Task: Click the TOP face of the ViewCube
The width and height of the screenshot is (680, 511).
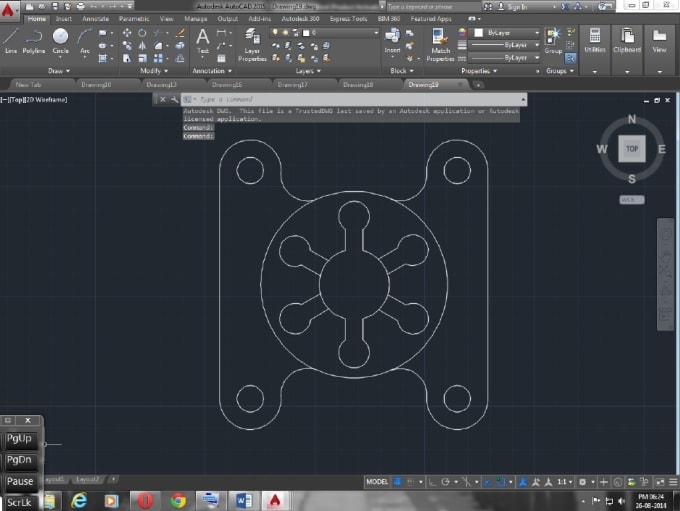Action: pyautogui.click(x=632, y=148)
